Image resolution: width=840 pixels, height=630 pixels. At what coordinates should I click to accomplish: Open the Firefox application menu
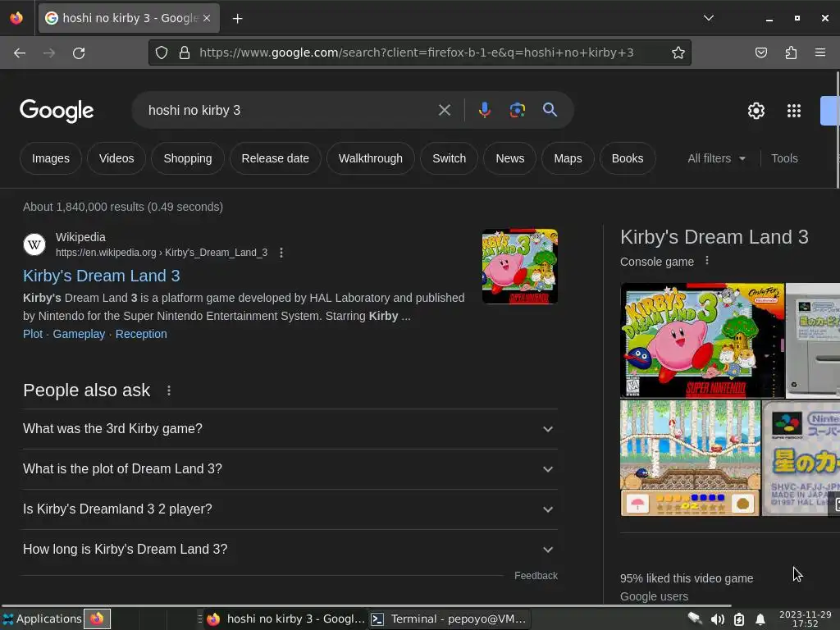click(820, 52)
